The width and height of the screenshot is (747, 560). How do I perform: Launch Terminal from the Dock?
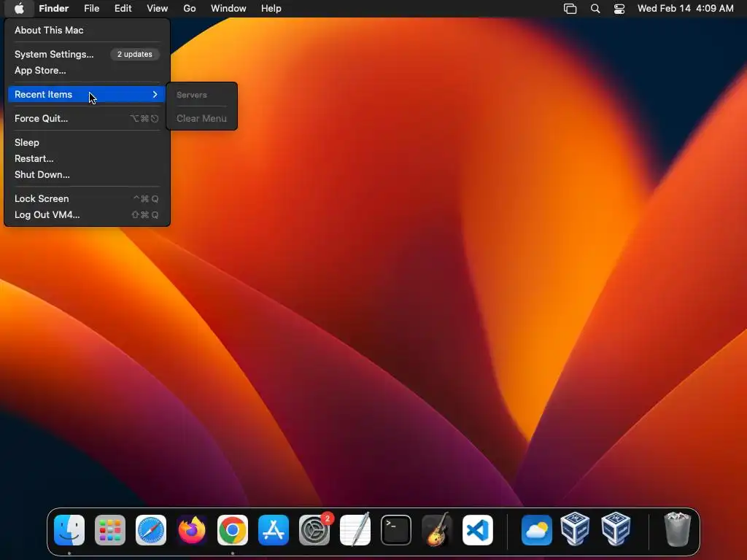click(x=396, y=530)
